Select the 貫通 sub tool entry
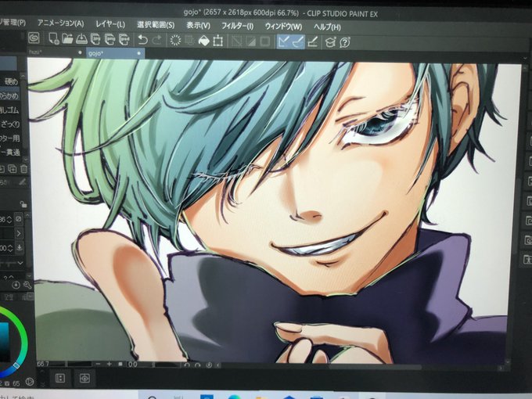 tap(10, 153)
